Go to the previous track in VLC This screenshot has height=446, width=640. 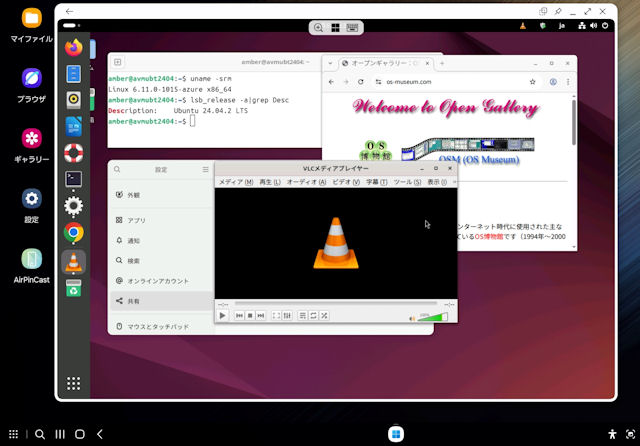click(x=239, y=315)
